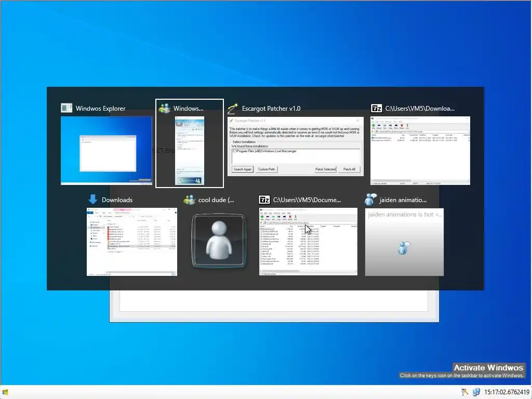Open the highlighted Windows Messenger thumbnail
This screenshot has height=399, width=532.
[x=189, y=151]
